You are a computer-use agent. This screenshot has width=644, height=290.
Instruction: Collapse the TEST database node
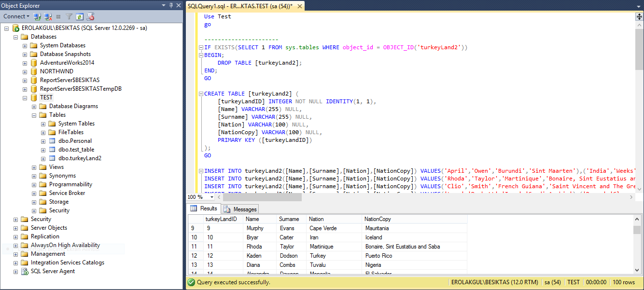25,97
